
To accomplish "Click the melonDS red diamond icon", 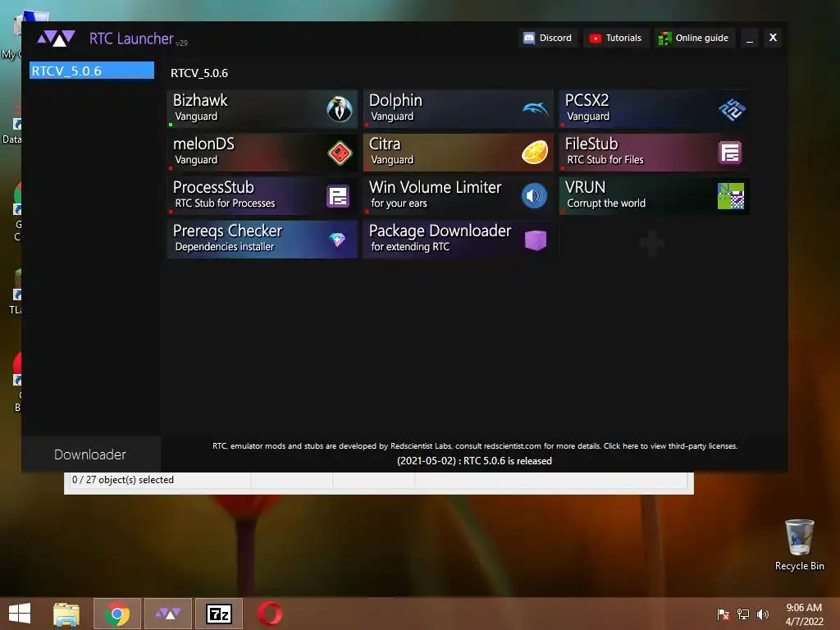I will 340,153.
